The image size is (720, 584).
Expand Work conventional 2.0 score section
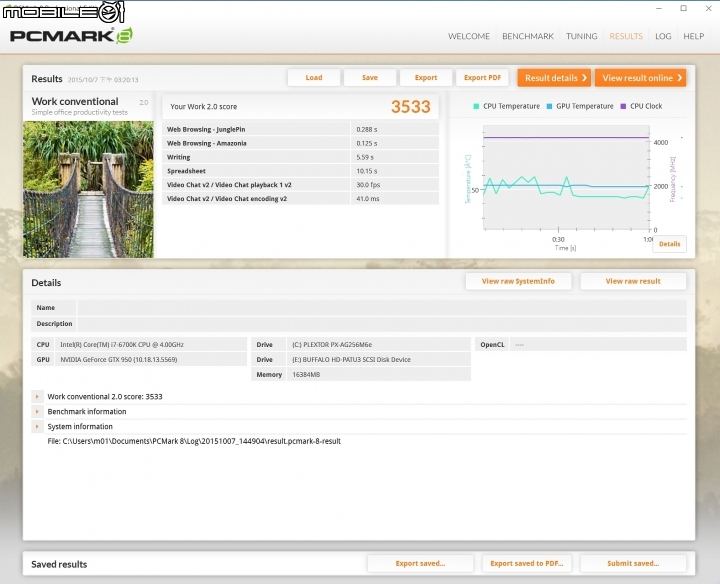[37, 396]
